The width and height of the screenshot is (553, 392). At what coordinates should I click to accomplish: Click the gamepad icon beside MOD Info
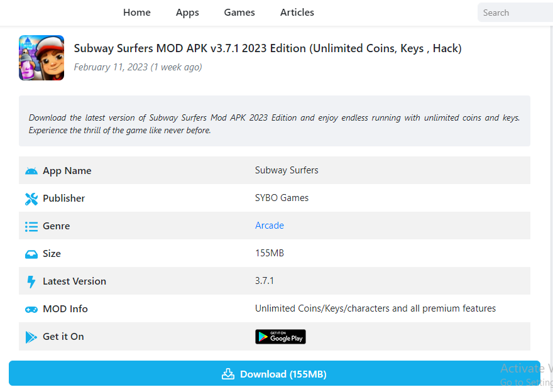tap(31, 310)
